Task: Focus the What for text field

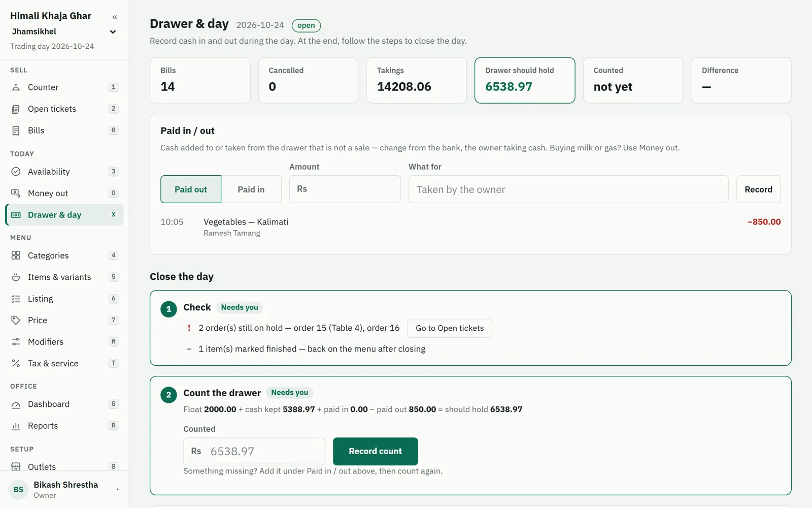Action: click(x=568, y=189)
